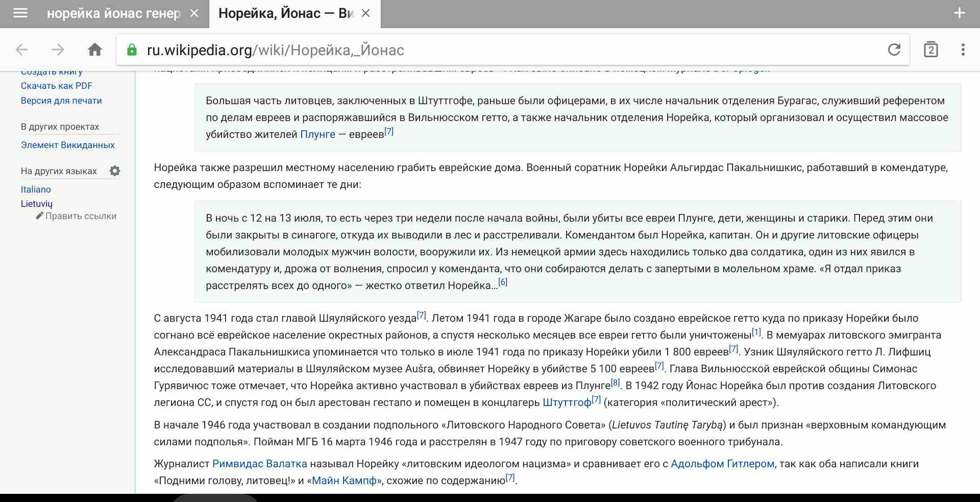980x502 pixels.
Task: Click the language settings gear icon
Action: pyautogui.click(x=115, y=171)
